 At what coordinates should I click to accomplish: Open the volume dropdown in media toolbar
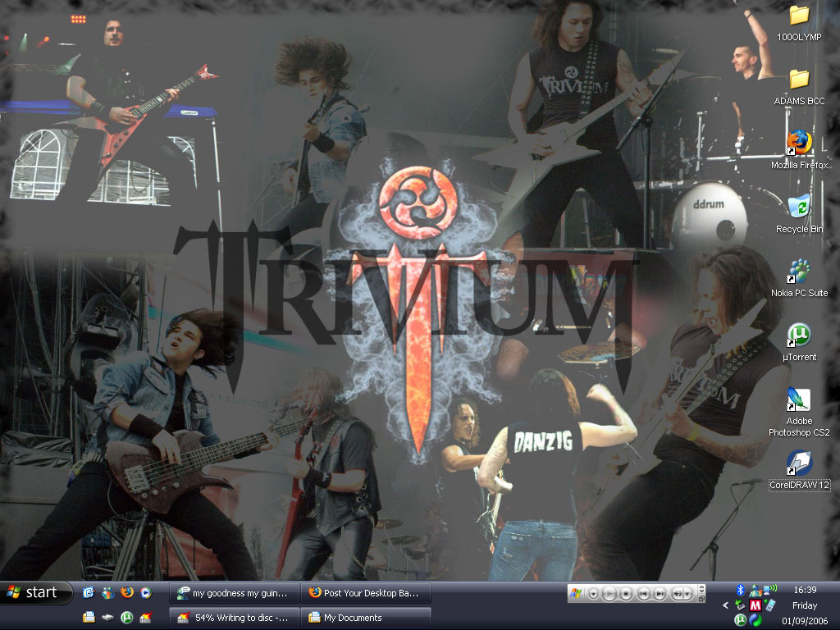(687, 594)
